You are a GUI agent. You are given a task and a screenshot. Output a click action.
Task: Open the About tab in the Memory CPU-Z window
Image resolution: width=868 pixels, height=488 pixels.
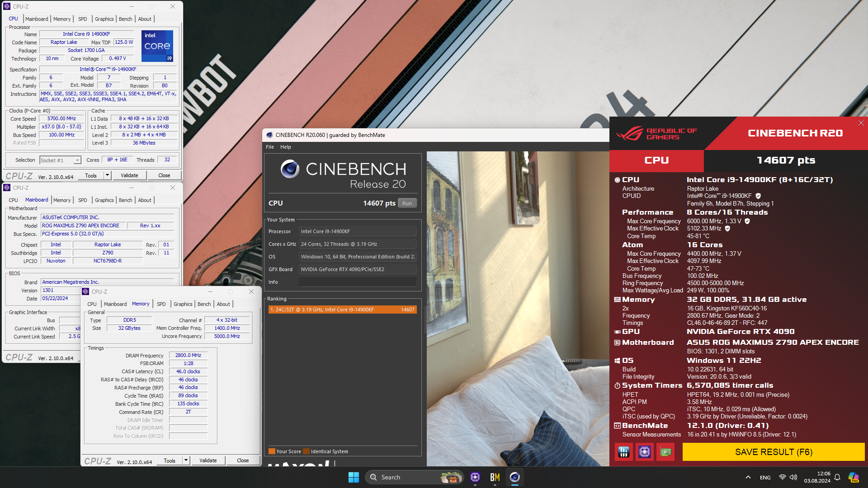pos(223,304)
